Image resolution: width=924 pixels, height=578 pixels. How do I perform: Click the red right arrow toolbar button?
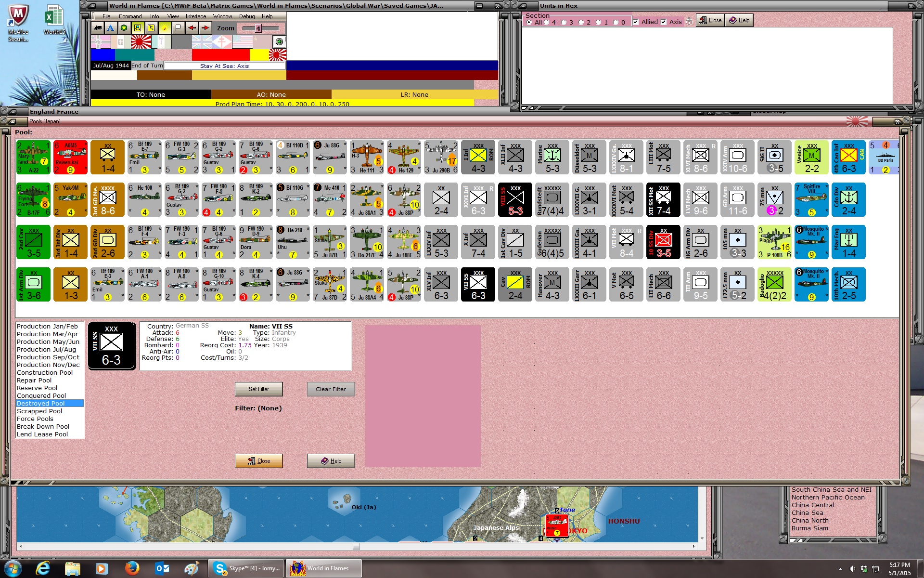pos(205,28)
